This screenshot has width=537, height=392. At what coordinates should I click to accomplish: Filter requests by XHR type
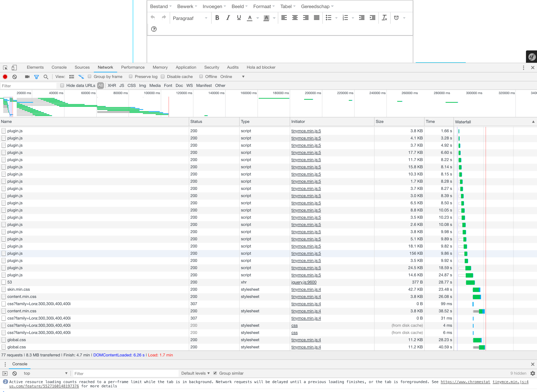tap(112, 85)
